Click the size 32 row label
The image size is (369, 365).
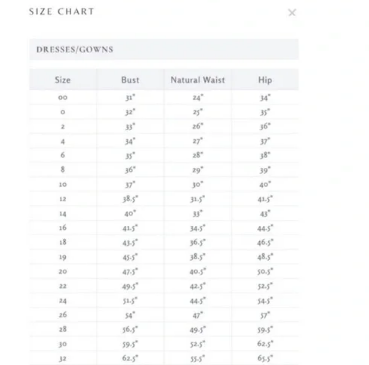(x=63, y=359)
